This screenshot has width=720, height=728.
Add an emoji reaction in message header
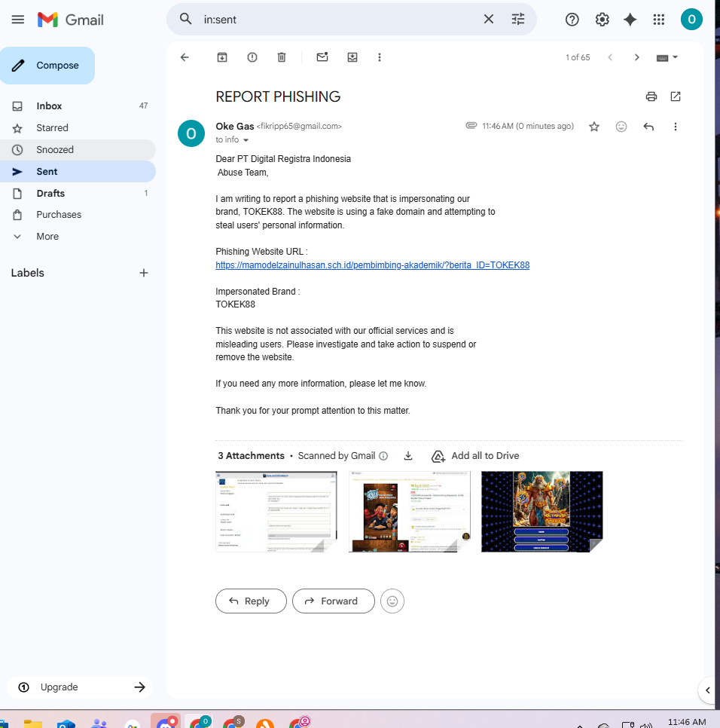tap(621, 127)
